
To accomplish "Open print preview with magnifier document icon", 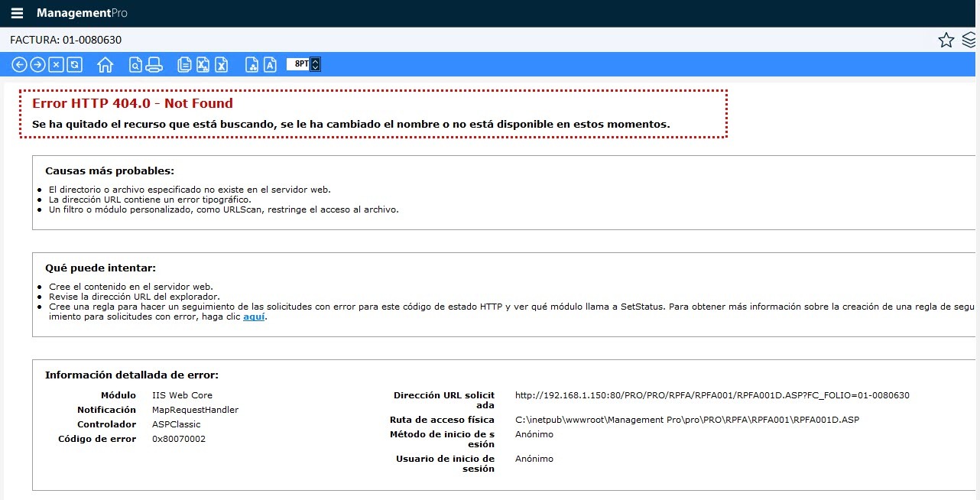I will (135, 65).
